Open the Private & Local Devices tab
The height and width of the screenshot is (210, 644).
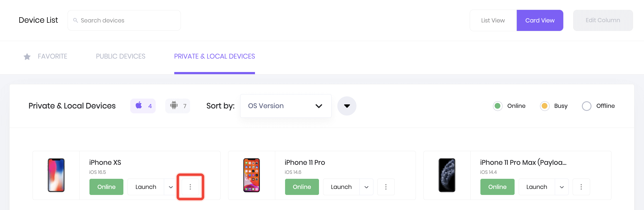click(214, 56)
